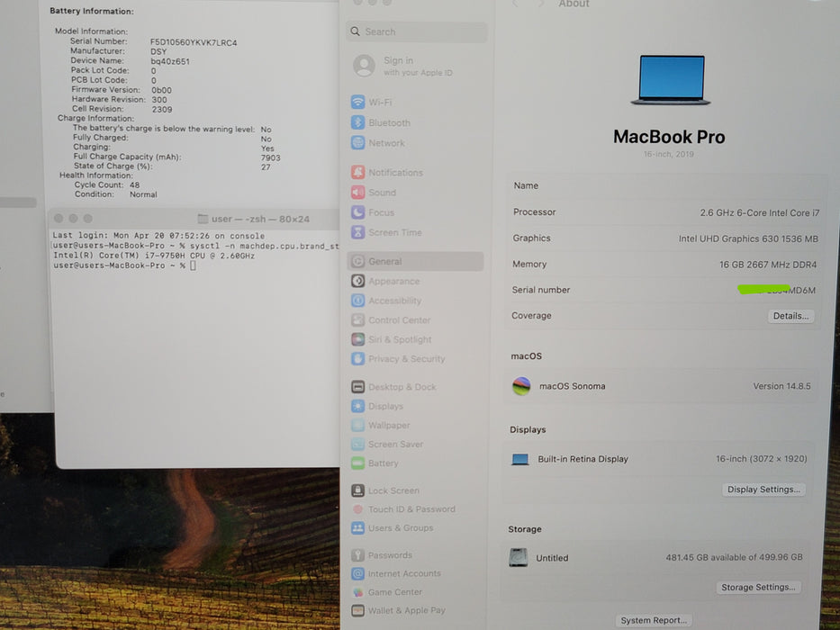Select the Sound speaker icon
840x630 pixels.
click(357, 192)
